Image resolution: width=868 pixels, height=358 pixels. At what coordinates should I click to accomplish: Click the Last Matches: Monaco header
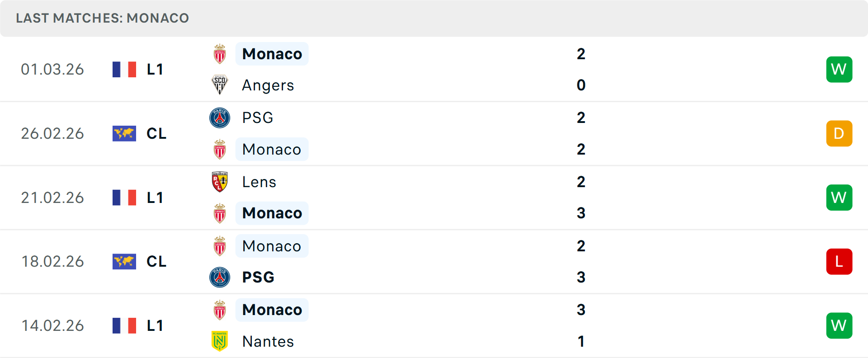click(x=103, y=18)
